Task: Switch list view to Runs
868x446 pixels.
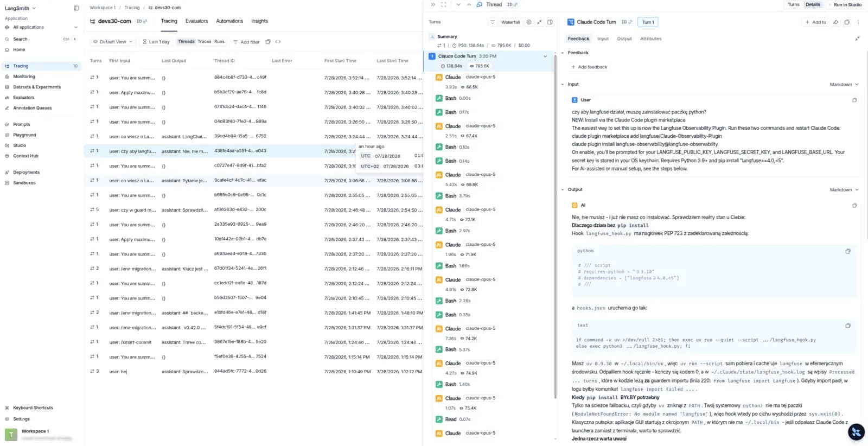Action: coord(219,42)
